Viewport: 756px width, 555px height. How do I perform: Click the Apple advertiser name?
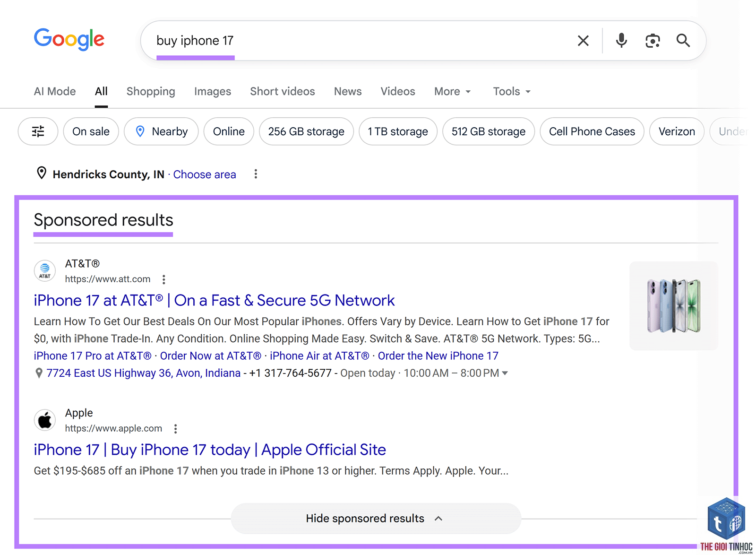coord(79,413)
